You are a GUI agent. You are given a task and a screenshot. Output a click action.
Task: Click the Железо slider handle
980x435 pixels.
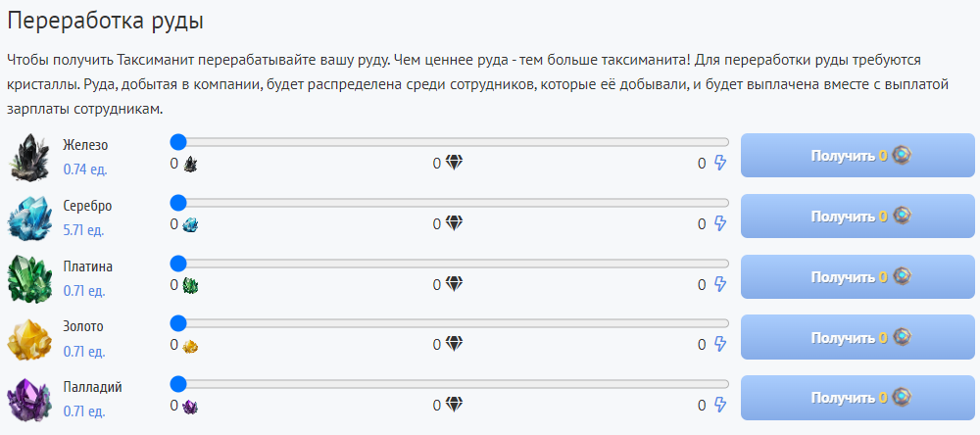pyautogui.click(x=178, y=142)
